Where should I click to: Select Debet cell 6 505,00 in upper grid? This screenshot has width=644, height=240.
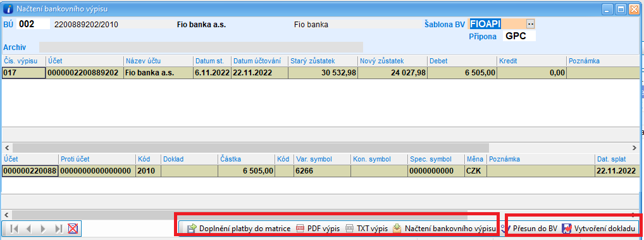click(462, 73)
